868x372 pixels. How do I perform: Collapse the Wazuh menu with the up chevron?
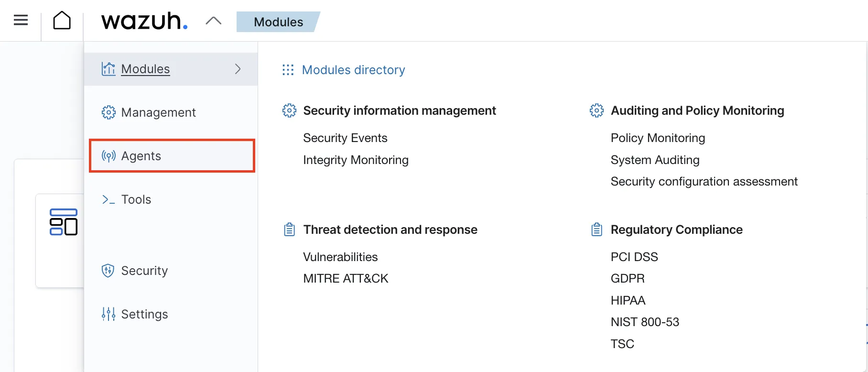tap(213, 21)
